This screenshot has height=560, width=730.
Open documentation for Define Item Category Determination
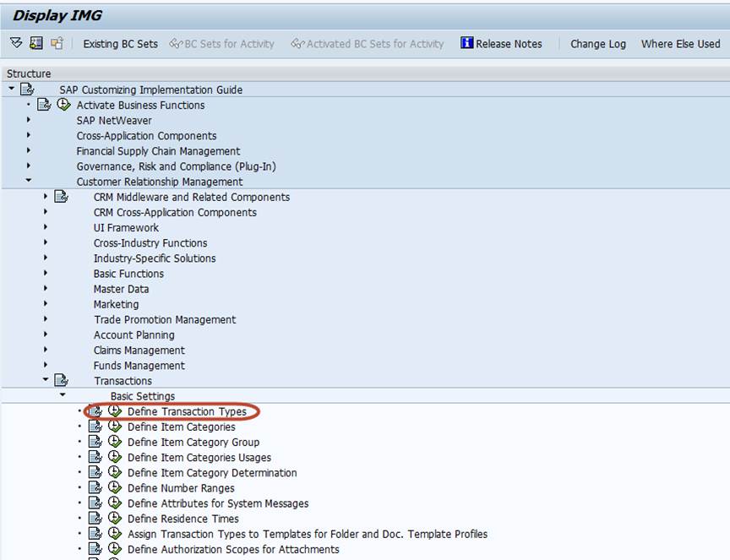[95, 472]
